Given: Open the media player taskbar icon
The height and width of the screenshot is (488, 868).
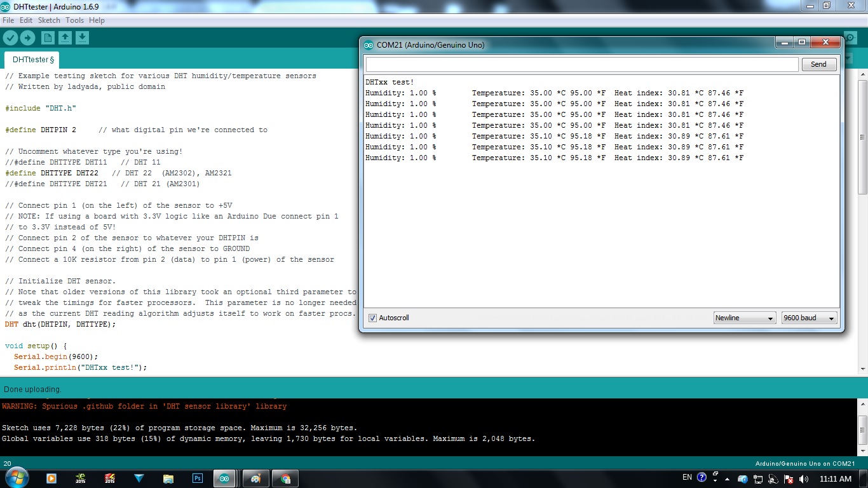Looking at the screenshot, I should pyautogui.click(x=51, y=478).
